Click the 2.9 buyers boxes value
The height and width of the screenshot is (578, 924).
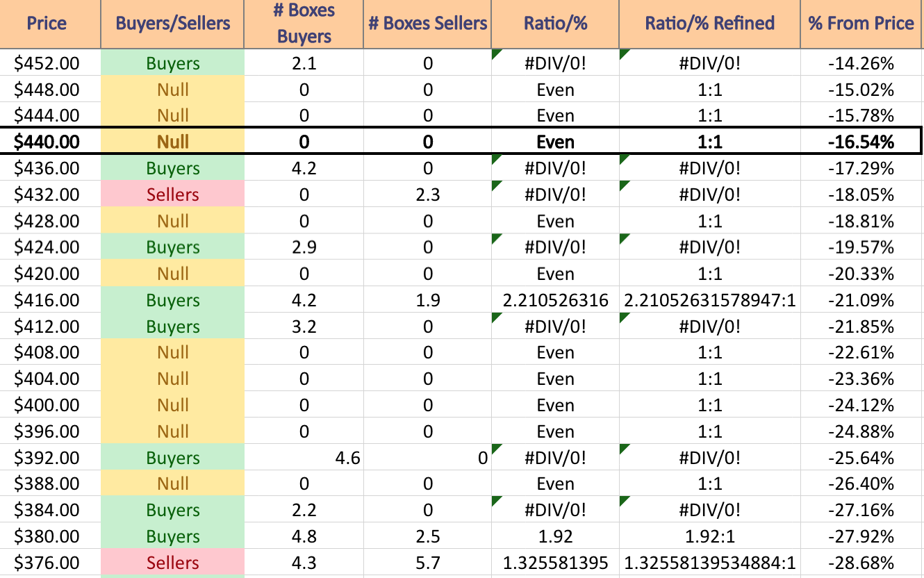pyautogui.click(x=304, y=247)
